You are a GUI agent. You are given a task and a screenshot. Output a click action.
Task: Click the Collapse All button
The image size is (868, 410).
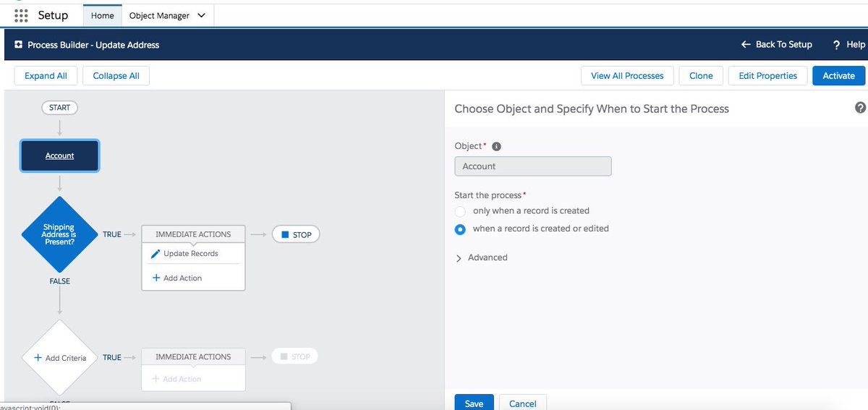click(116, 76)
